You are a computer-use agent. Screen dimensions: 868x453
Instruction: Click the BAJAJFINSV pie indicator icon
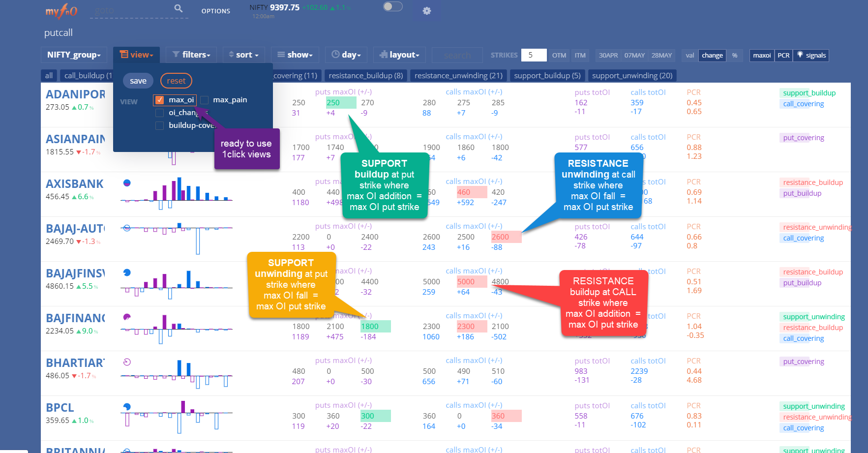pos(127,272)
